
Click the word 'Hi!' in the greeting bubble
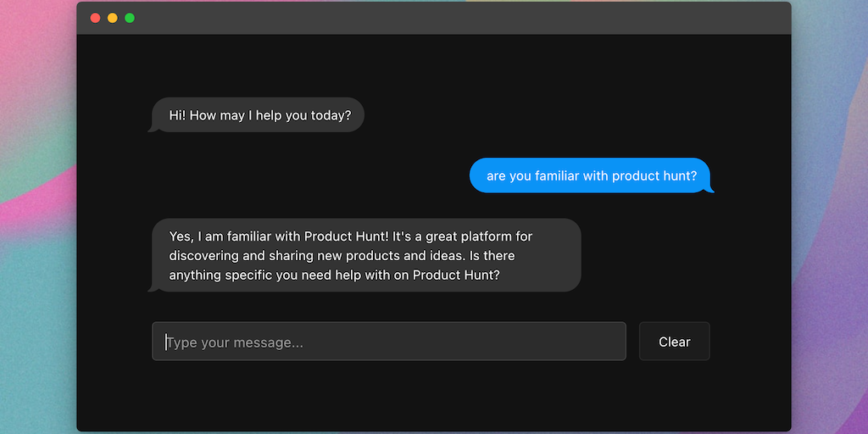click(x=177, y=115)
